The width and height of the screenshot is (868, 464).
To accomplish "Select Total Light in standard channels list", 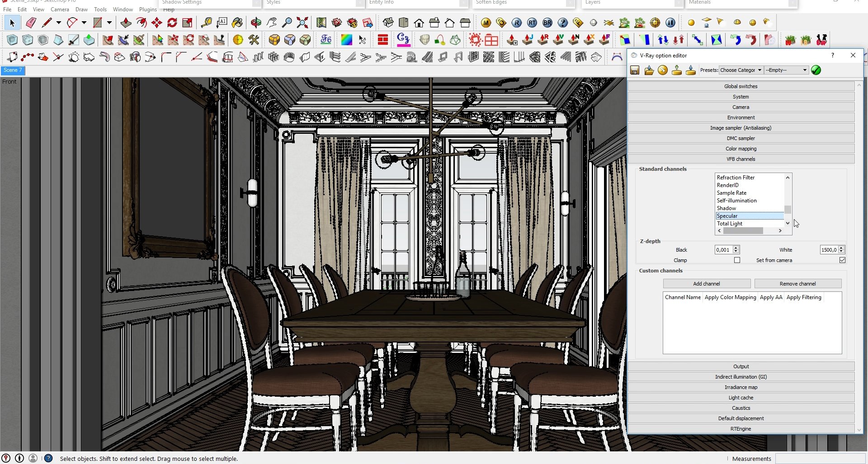I will click(730, 224).
